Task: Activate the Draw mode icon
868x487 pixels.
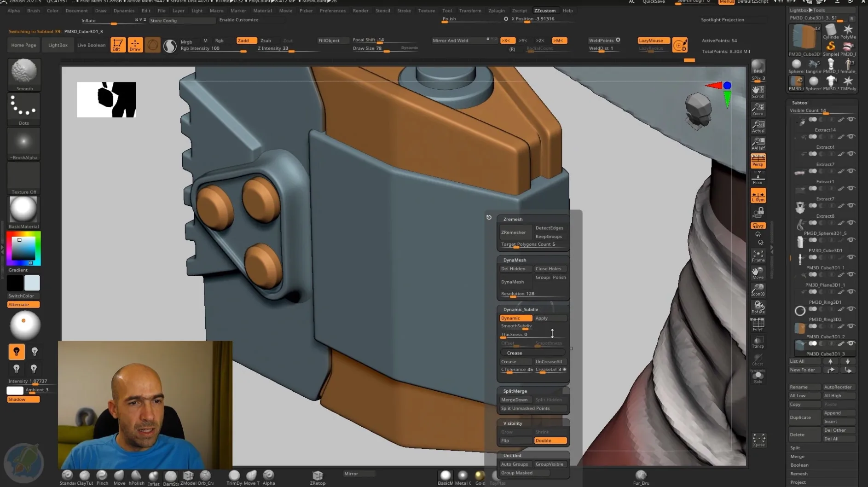Action: point(135,45)
